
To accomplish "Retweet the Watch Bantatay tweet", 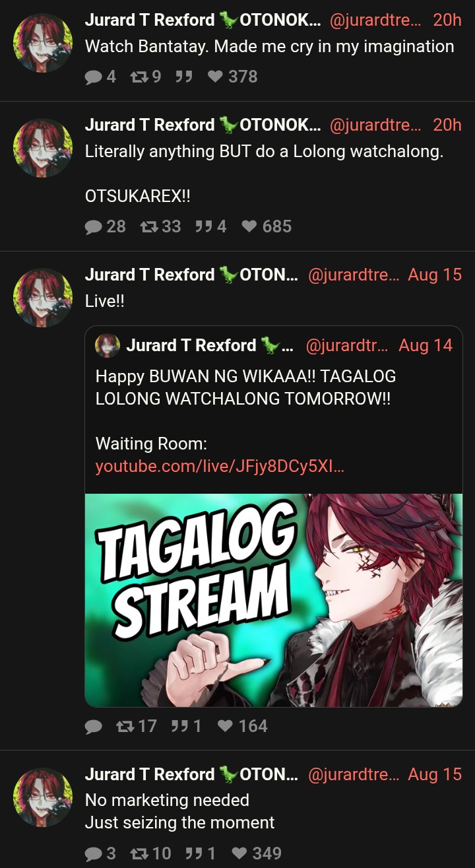I will (144, 77).
